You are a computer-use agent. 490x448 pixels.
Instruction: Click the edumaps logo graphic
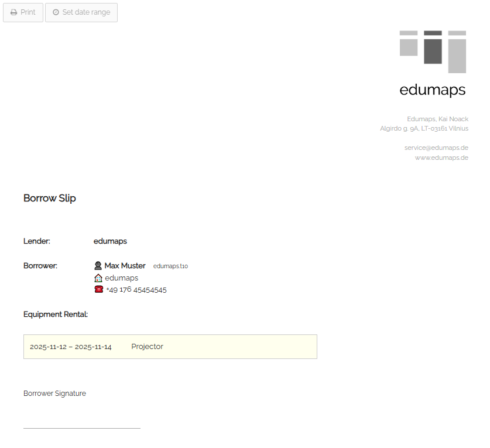[x=433, y=52]
